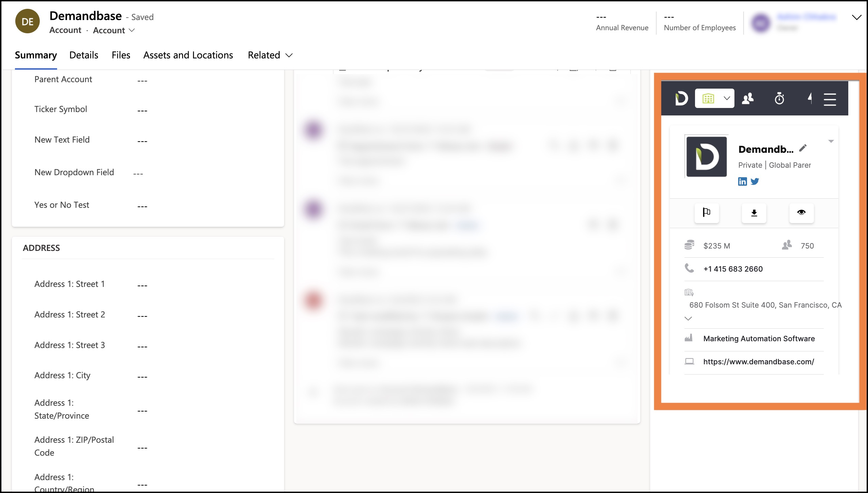Click Marketing Automation Software text
Screen dimensions: 868x493
pos(759,339)
